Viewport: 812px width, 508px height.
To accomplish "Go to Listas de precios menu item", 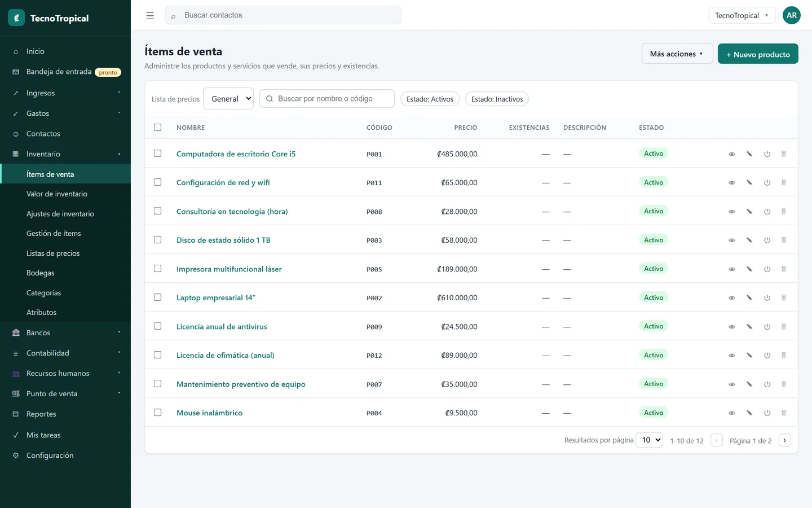I will pyautogui.click(x=65, y=253).
